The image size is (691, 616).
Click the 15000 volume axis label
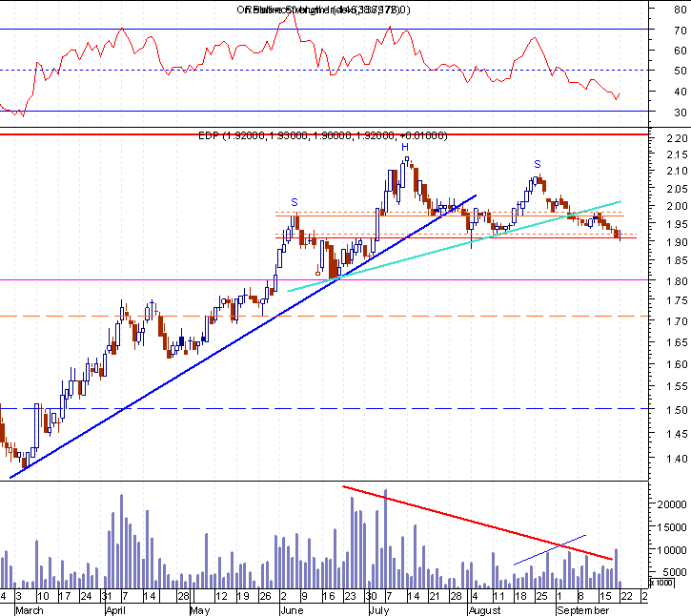coord(672,527)
